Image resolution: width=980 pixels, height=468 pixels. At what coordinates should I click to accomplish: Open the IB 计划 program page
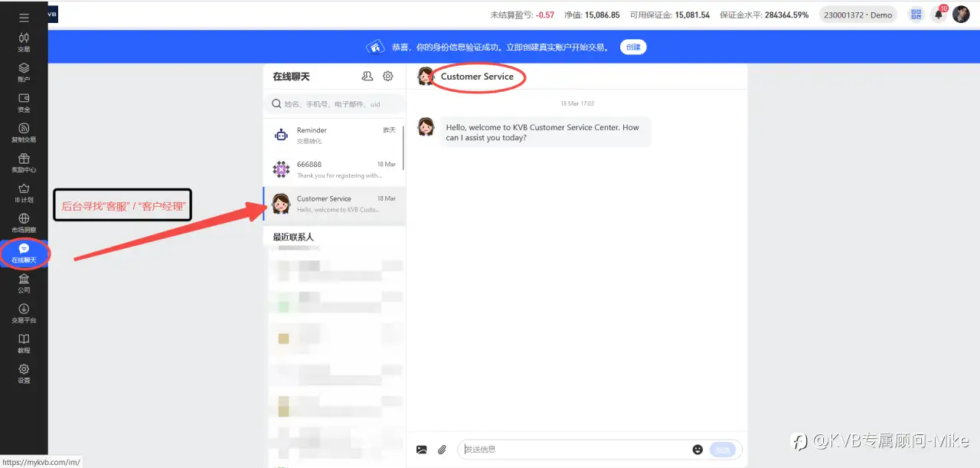click(x=24, y=193)
